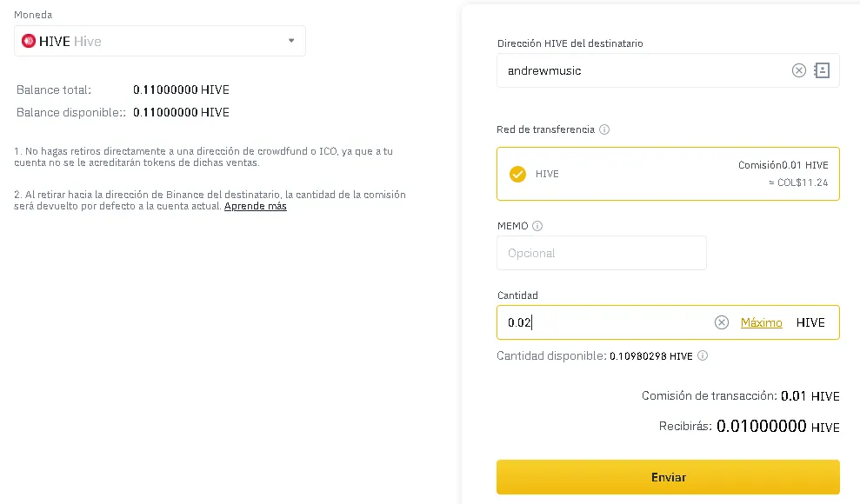Click the Enviar button

point(668,477)
